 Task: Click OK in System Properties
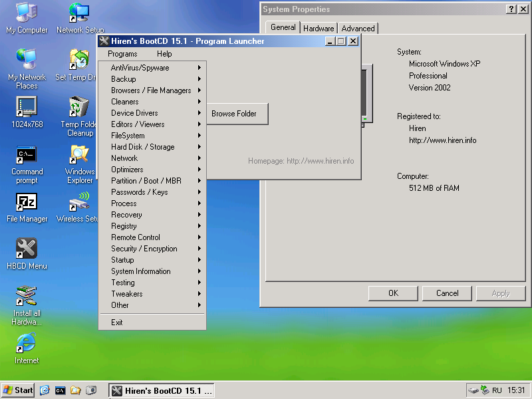(x=393, y=293)
